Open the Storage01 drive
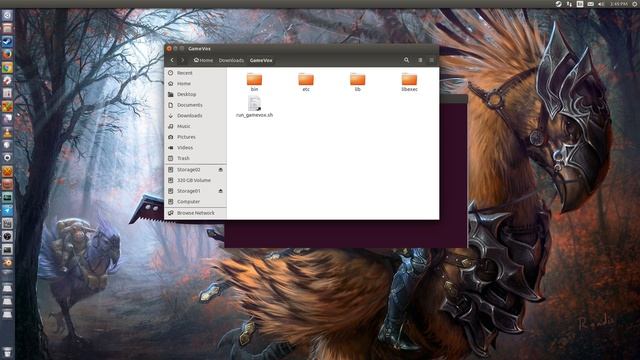The height and width of the screenshot is (360, 640). click(x=189, y=191)
